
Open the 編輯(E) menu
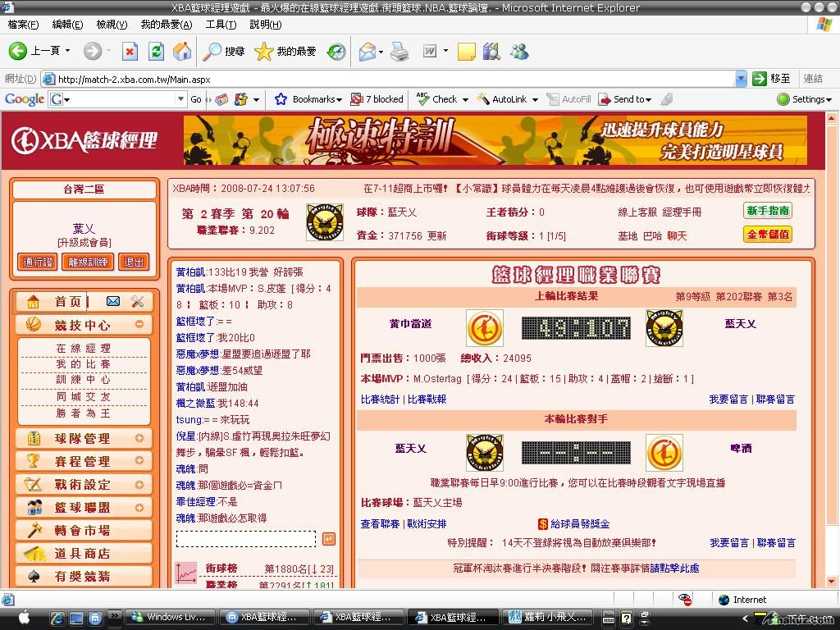pyautogui.click(x=67, y=25)
